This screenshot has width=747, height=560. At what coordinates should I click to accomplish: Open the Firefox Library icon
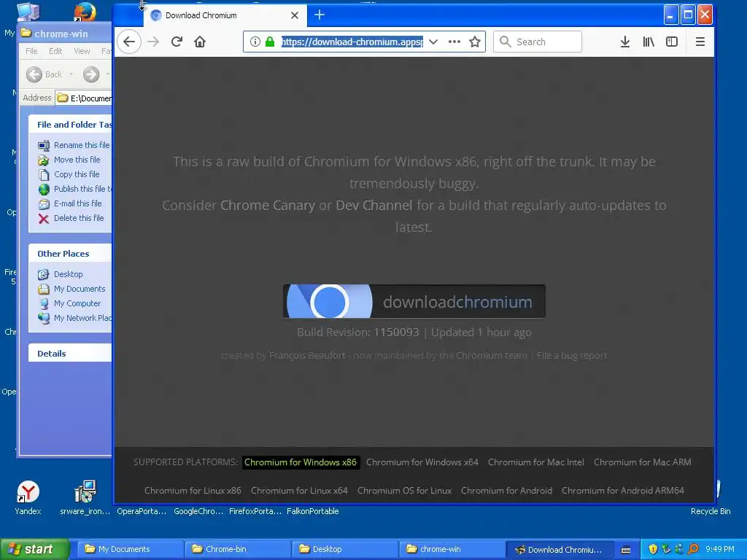tap(649, 42)
